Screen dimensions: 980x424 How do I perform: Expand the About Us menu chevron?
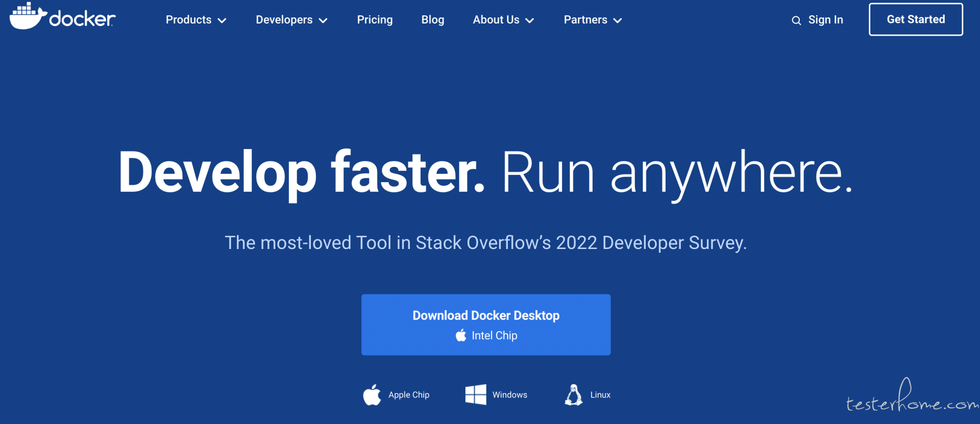[x=530, y=20]
